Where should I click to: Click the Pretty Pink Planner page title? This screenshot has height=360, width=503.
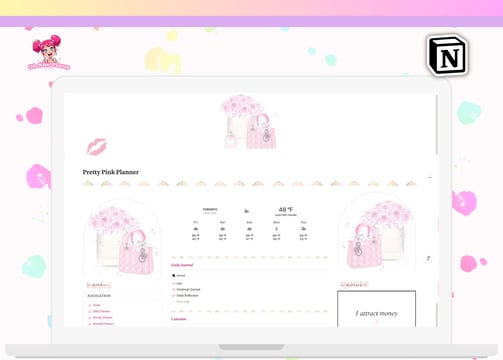(111, 172)
